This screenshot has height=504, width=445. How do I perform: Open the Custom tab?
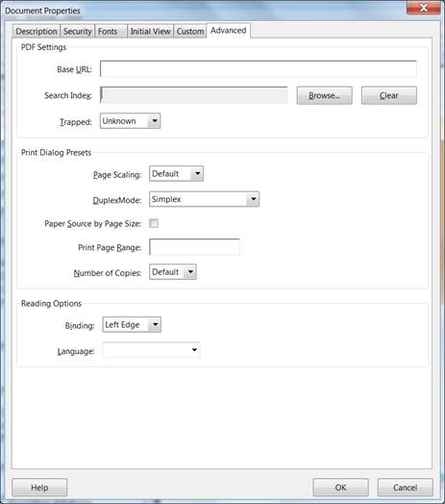[x=190, y=31]
